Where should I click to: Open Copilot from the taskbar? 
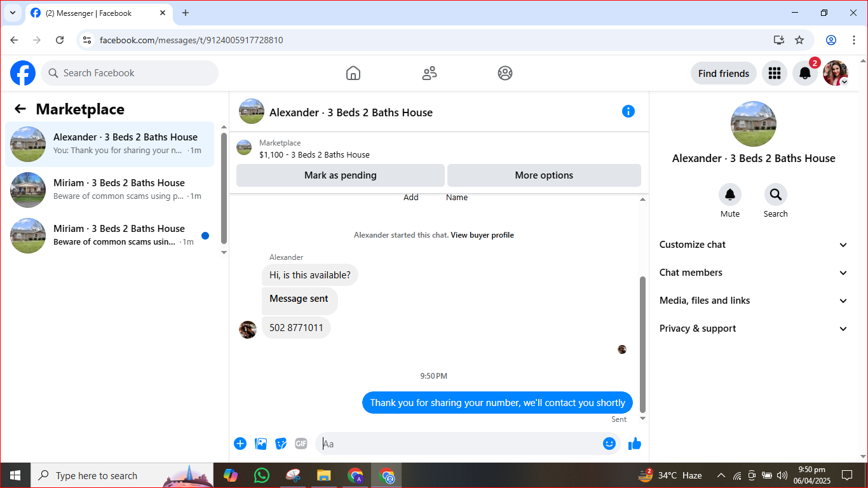pos(230,475)
